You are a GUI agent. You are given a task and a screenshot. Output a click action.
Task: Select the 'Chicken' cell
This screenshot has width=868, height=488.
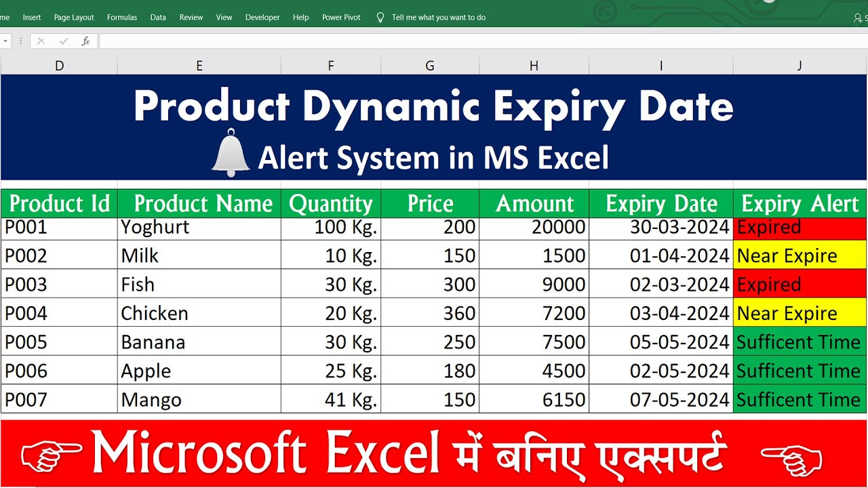tap(199, 312)
